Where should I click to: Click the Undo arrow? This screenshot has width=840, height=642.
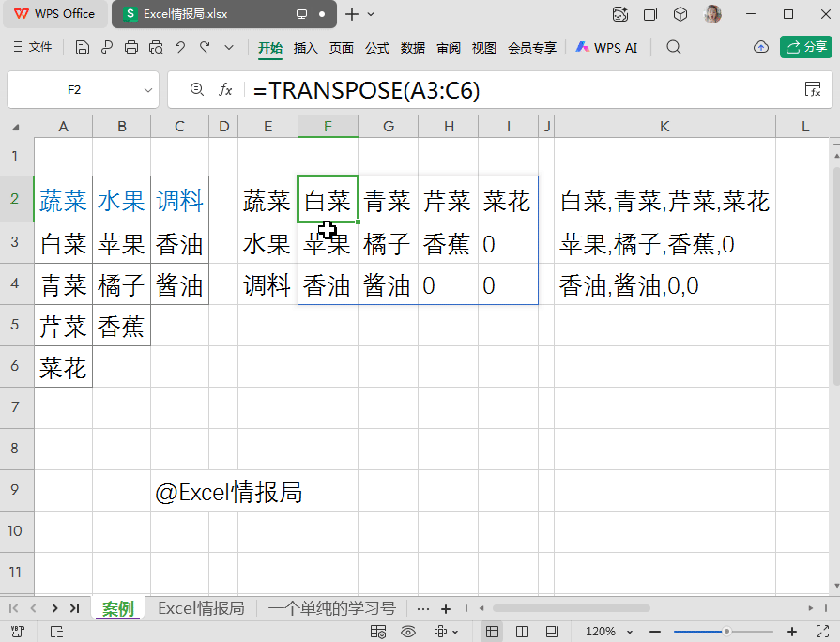pos(180,48)
